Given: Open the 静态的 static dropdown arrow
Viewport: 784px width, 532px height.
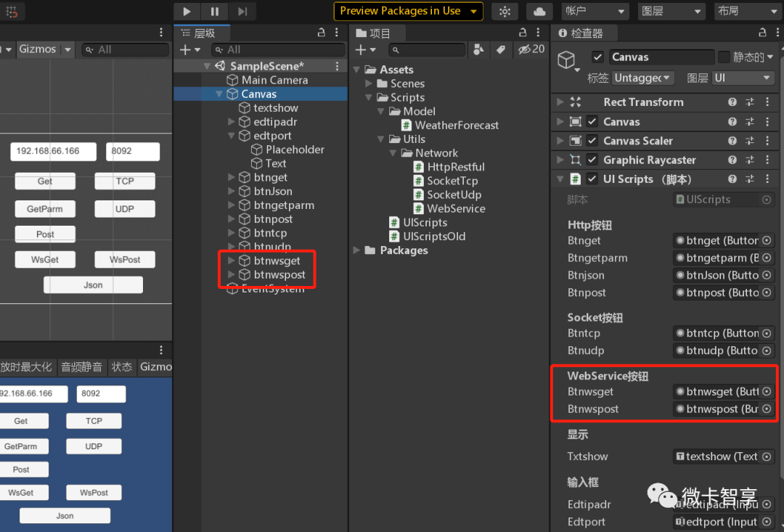Looking at the screenshot, I should (770, 57).
